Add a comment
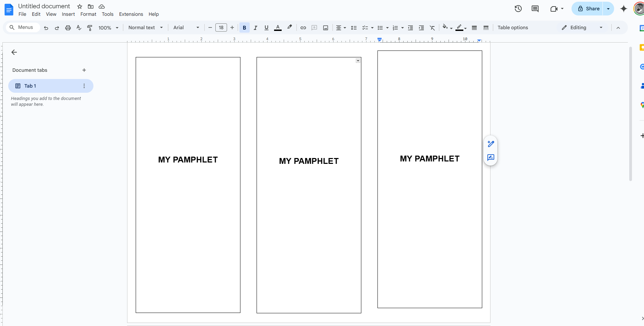 click(314, 27)
